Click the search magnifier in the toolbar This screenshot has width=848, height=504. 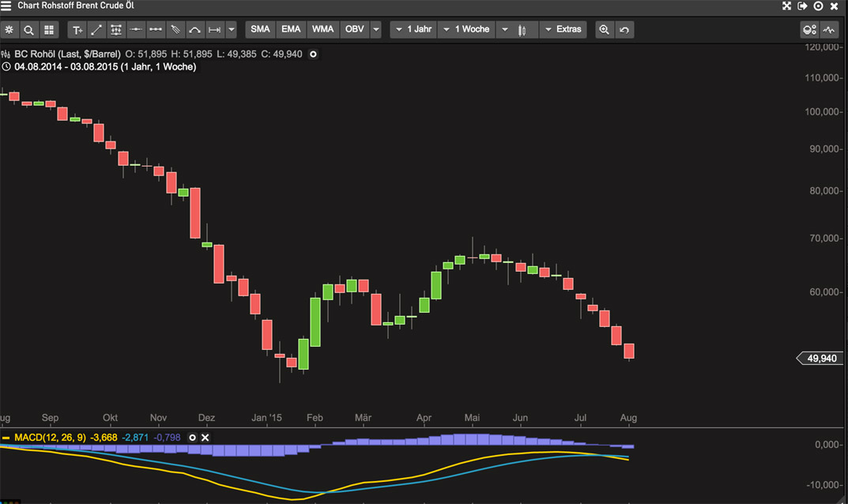click(x=28, y=30)
